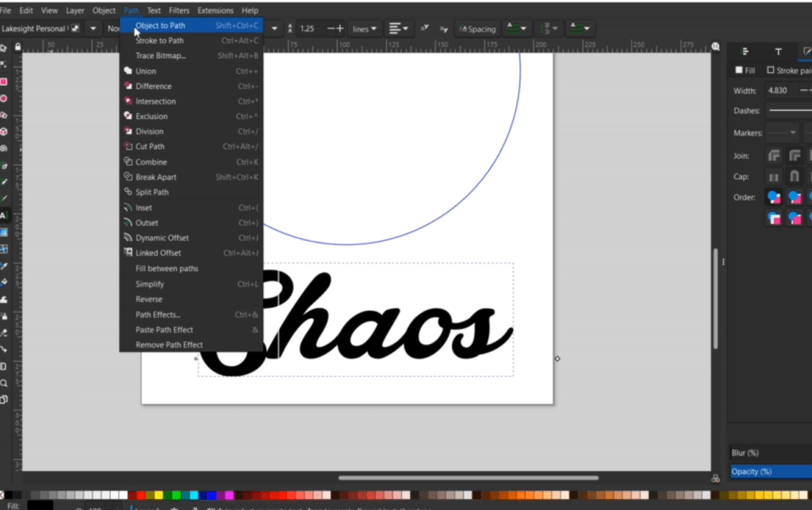Open the Extensions menu
The width and height of the screenshot is (812, 510).
(215, 10)
